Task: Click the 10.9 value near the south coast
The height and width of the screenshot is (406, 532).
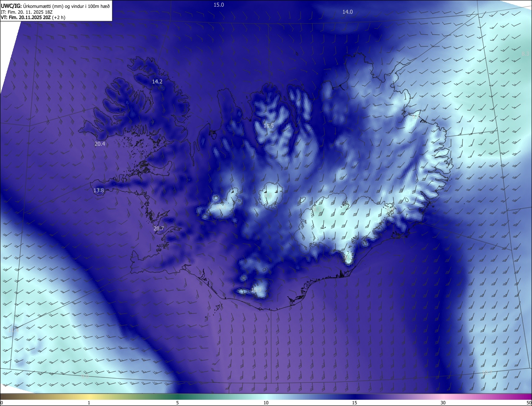Action: point(256,290)
